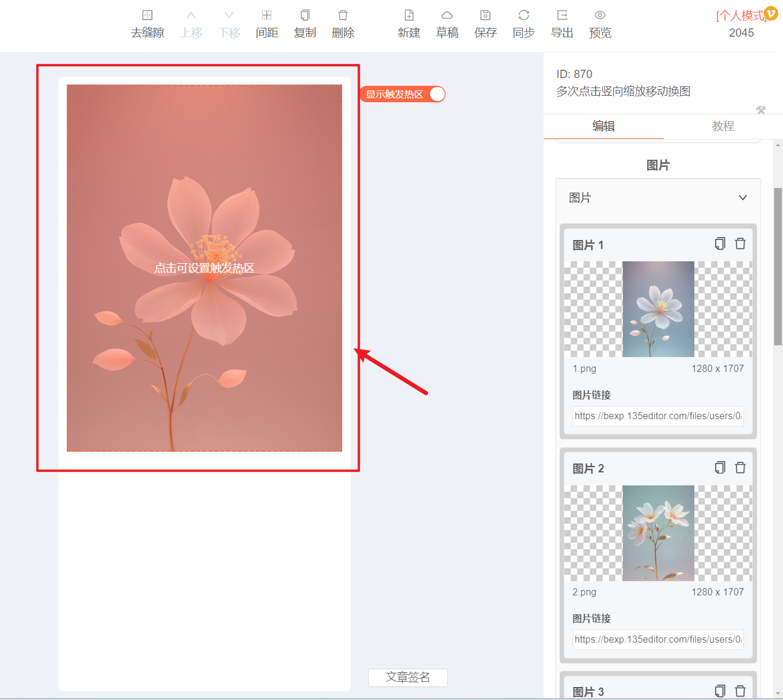
Task: Click the scrollbar up arrow in right panel
Action: [778, 144]
